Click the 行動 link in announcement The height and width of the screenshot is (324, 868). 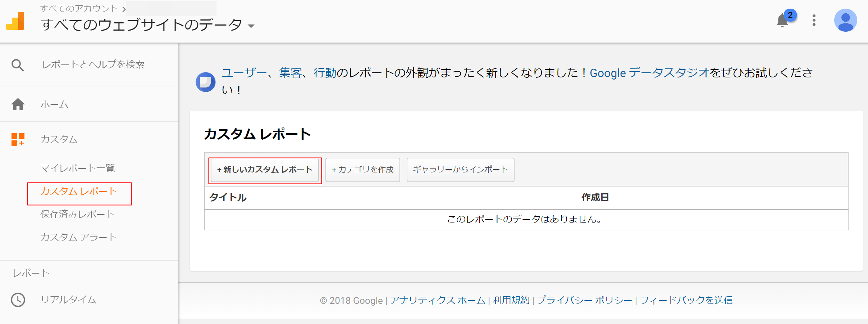click(x=325, y=73)
